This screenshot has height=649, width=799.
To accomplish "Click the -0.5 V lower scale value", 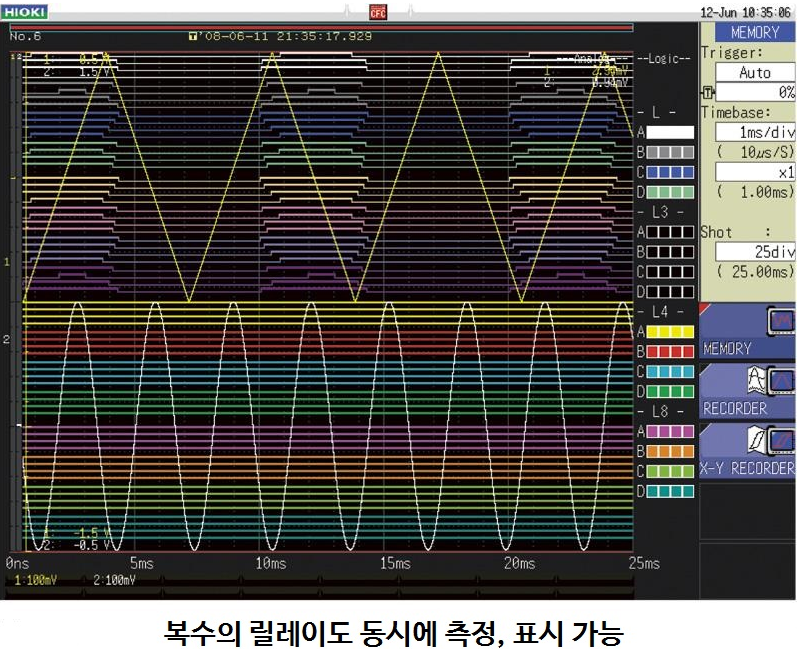I will pos(92,545).
